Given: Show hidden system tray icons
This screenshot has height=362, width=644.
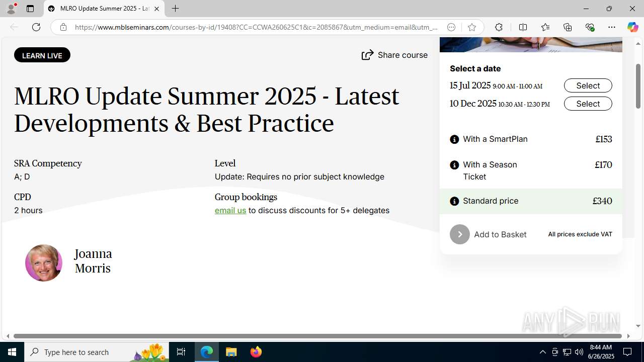Looking at the screenshot, I should click(542, 352).
